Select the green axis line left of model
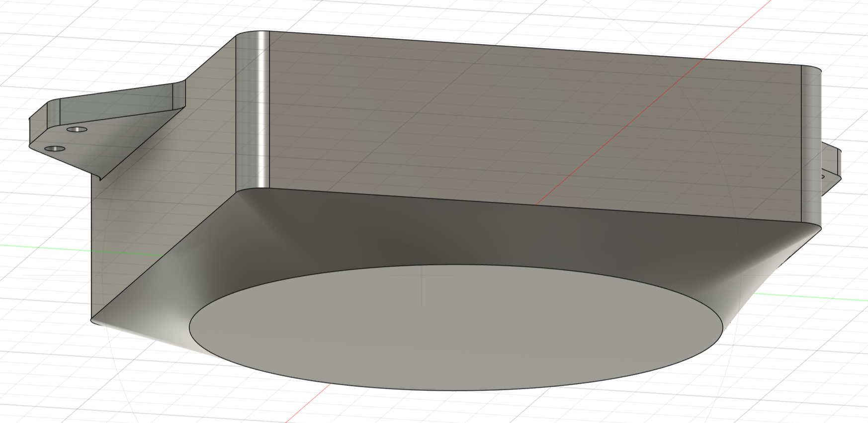The height and width of the screenshot is (423, 868). pos(45,247)
